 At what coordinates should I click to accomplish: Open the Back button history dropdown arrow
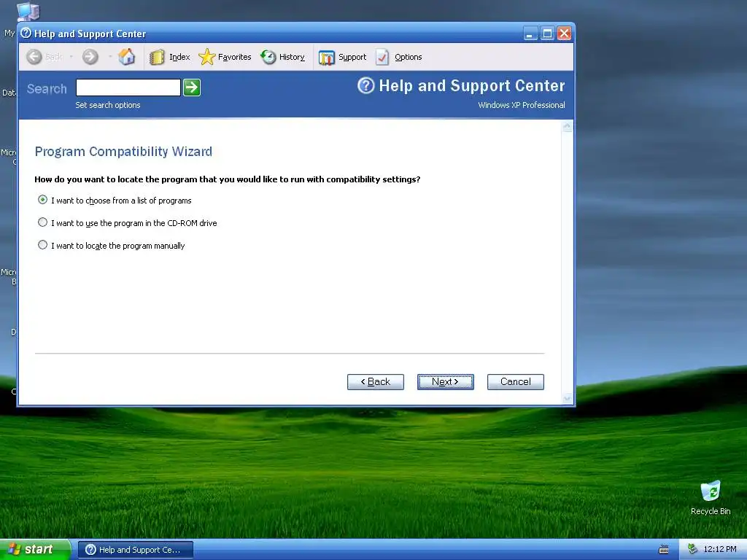click(x=71, y=57)
